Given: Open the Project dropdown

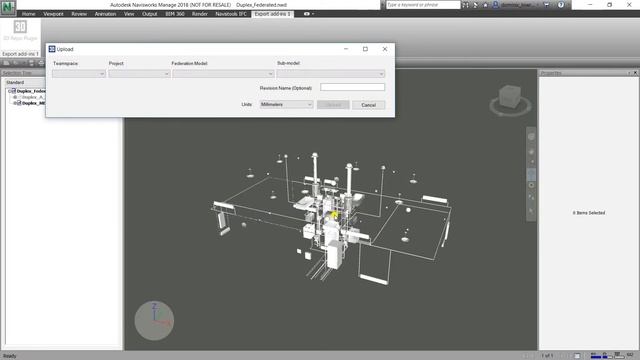Looking at the screenshot, I should click(x=139, y=74).
